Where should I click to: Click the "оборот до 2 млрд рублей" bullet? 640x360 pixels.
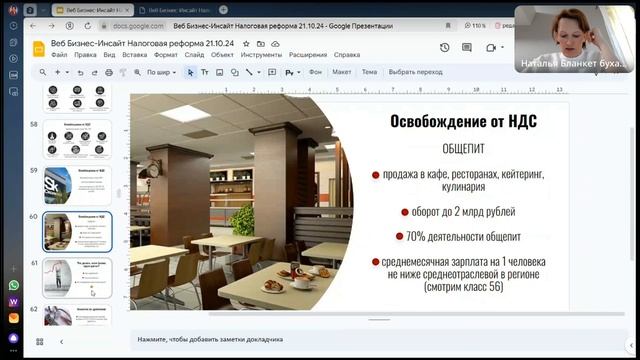coord(463,211)
